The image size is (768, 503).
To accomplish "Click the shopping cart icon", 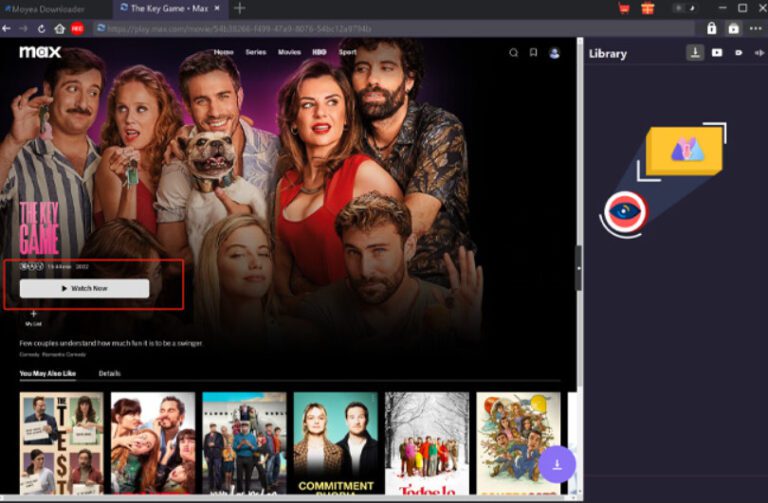I will (x=624, y=8).
